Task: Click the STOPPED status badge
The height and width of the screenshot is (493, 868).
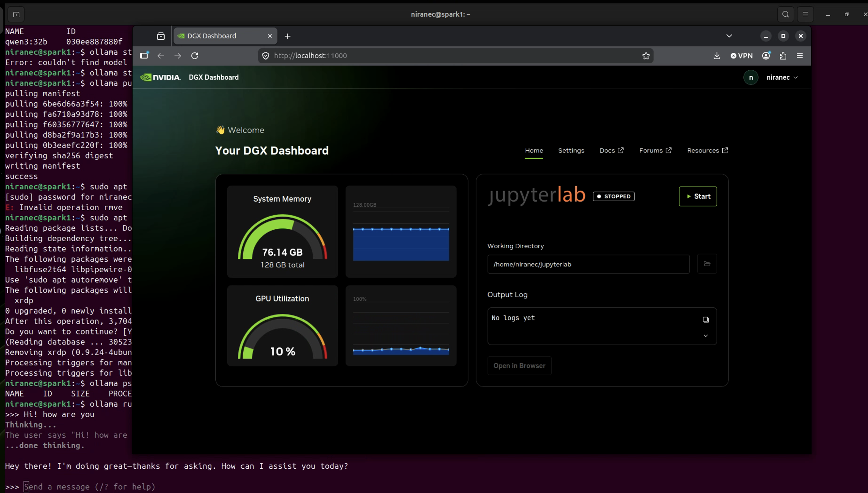Action: 614,196
